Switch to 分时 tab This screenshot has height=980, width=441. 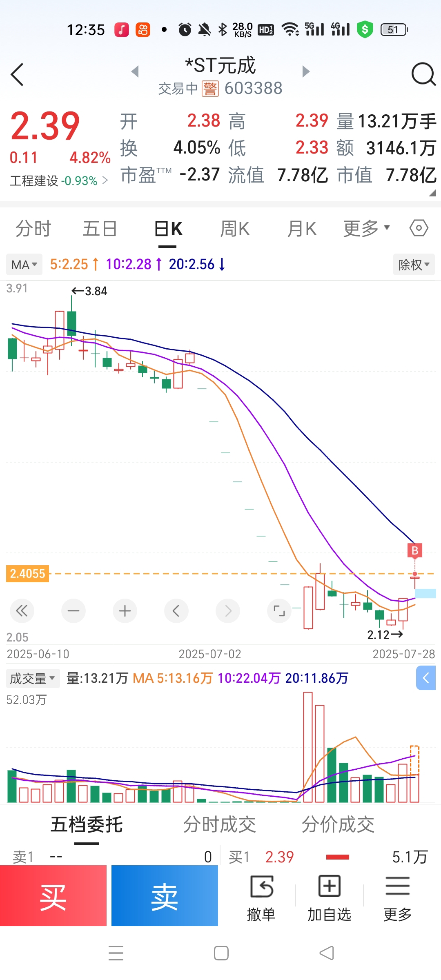point(33,228)
